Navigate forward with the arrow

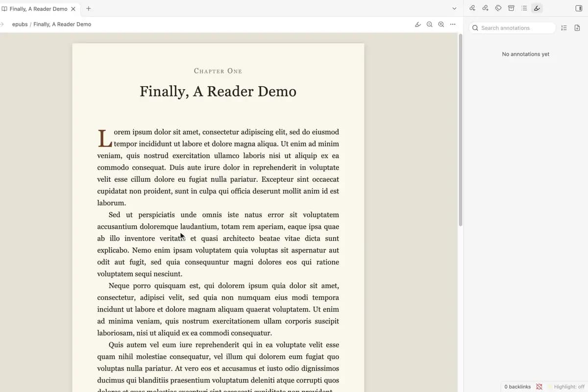point(2,24)
